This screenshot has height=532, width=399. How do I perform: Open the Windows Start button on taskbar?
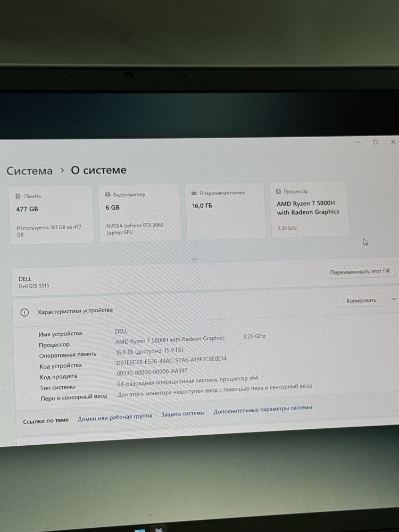click(140, 530)
